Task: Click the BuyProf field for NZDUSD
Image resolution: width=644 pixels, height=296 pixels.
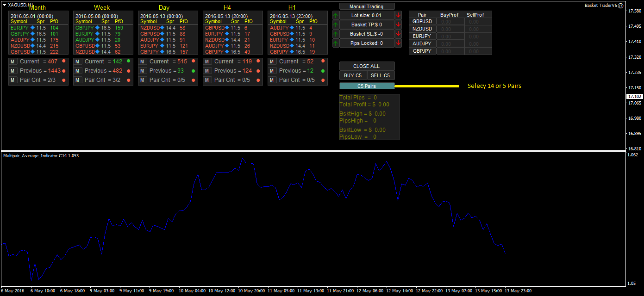Action: click(x=450, y=29)
